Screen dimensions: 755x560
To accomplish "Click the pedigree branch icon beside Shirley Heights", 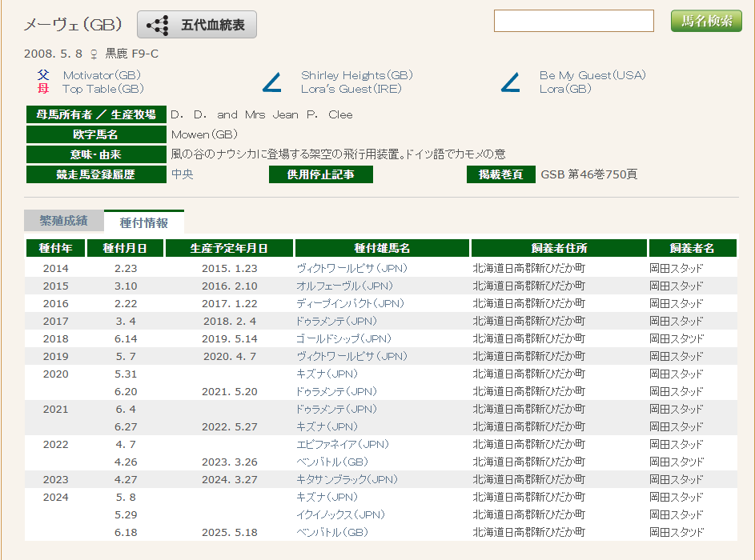I will (272, 82).
